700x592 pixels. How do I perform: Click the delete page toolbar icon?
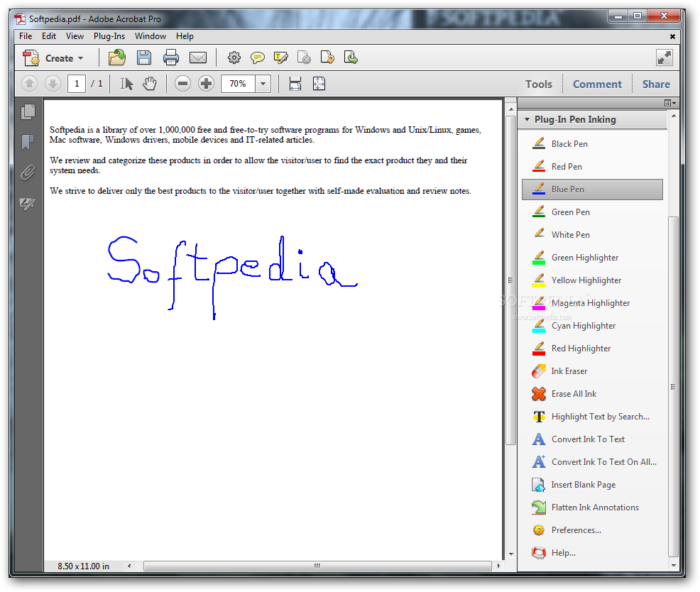(304, 57)
